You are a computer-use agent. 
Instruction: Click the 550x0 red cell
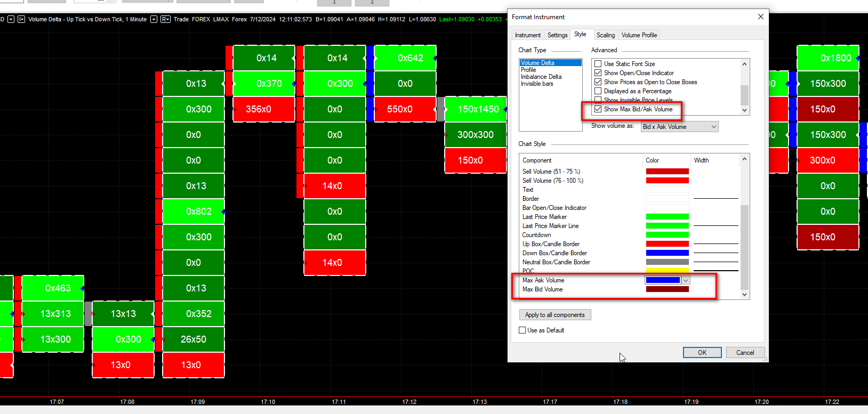(405, 109)
